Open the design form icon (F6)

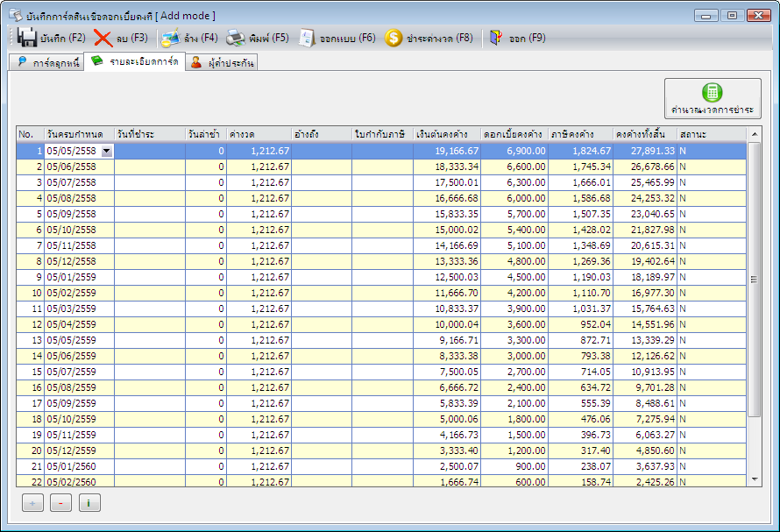[307, 39]
